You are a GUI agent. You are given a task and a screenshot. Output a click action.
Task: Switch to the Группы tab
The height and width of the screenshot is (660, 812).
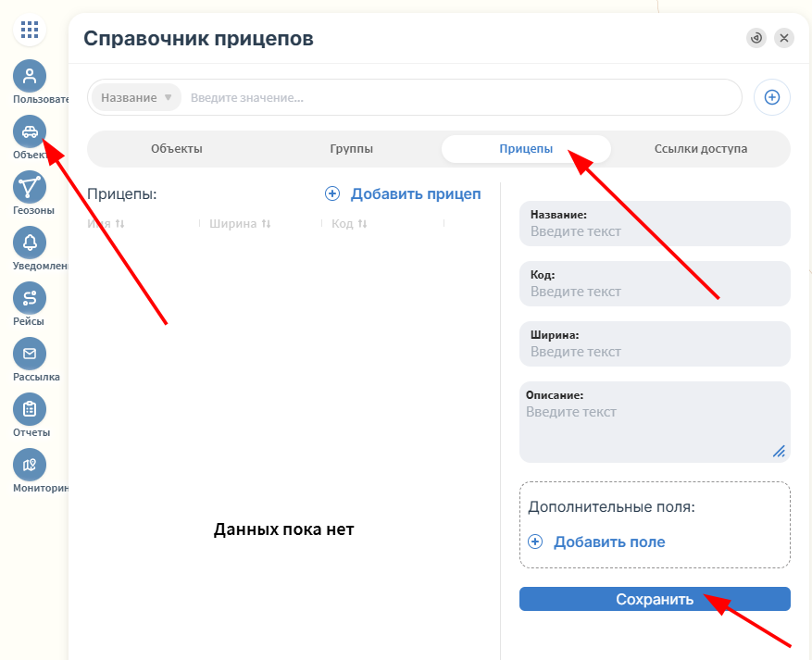(351, 148)
